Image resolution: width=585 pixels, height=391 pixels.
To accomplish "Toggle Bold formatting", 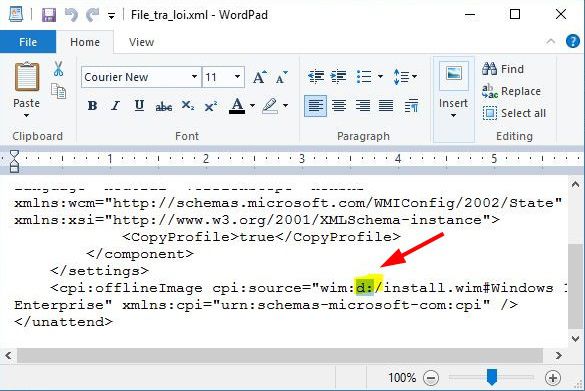I will pos(92,106).
